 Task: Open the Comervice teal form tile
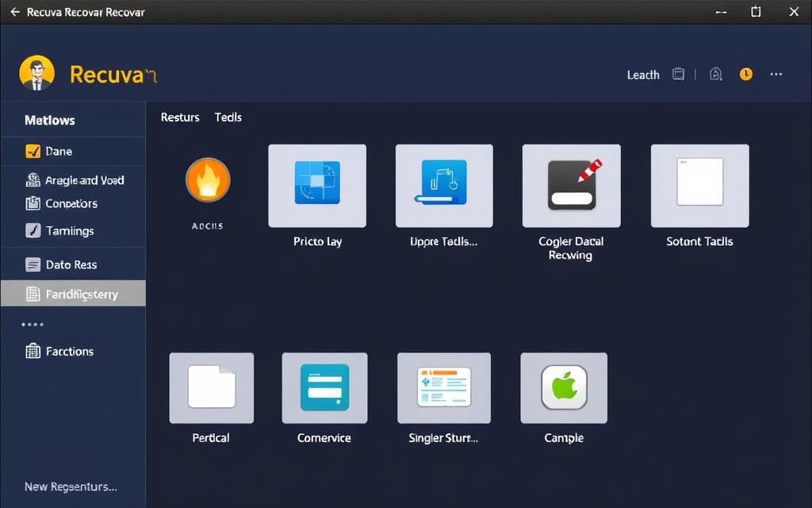coord(324,387)
